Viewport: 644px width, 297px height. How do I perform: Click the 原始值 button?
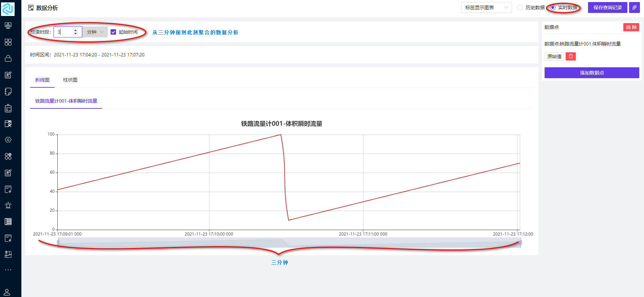tap(554, 56)
